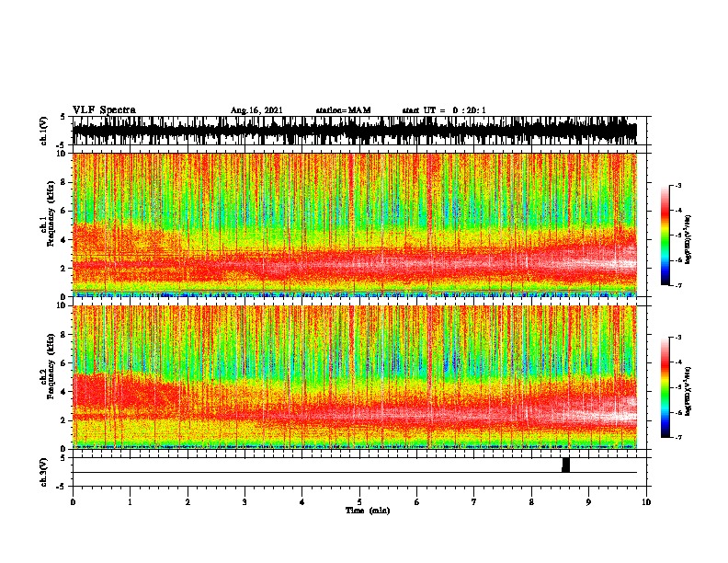Click the "Time (min)" axis label
Screen dimensions: 728x563
(368, 511)
